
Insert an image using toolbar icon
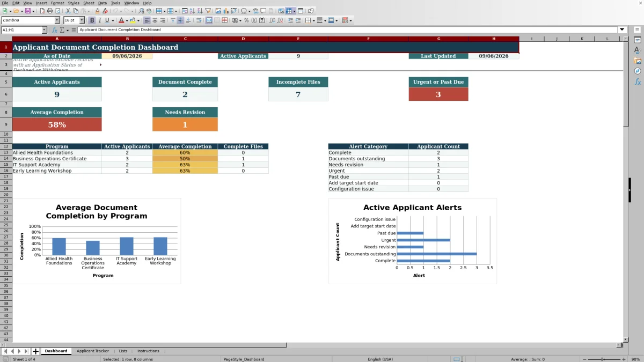tap(218, 11)
